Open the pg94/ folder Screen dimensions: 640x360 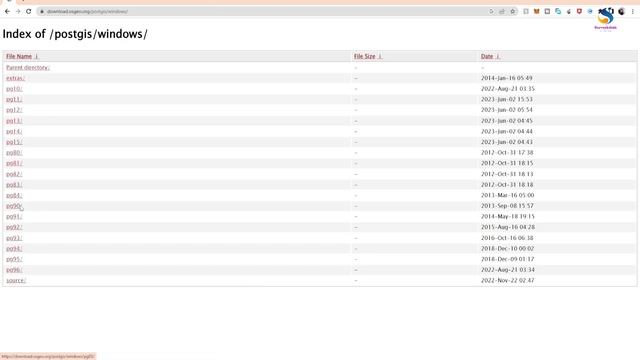tap(14, 249)
